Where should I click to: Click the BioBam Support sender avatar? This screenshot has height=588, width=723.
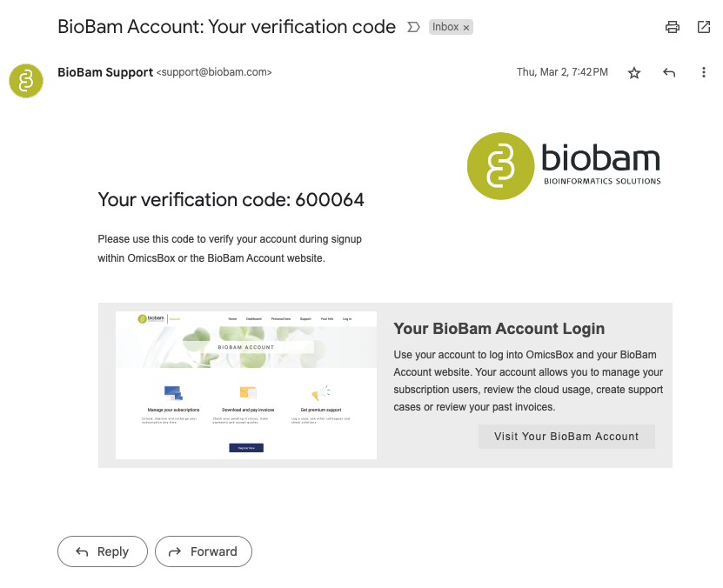click(x=26, y=81)
